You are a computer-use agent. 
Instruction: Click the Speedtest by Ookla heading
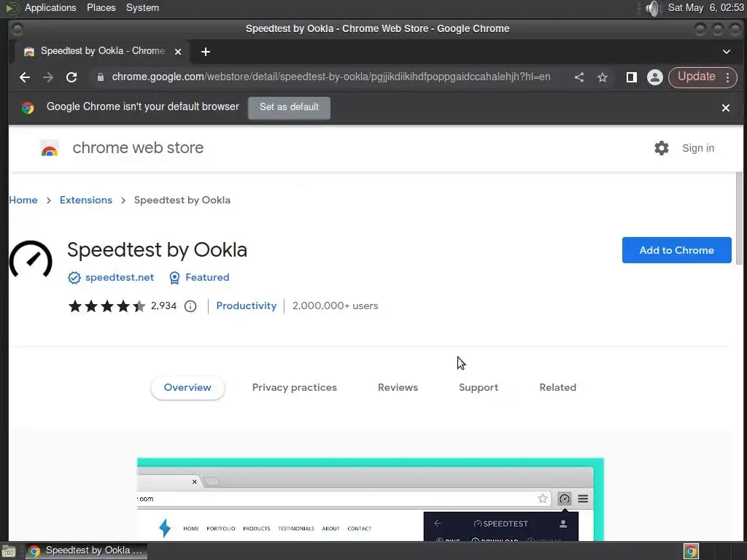(x=158, y=250)
